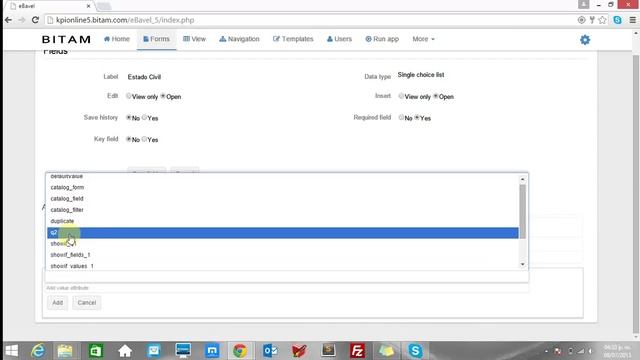The image size is (640, 360).
Task: Click the BITAM logo
Action: (66, 40)
